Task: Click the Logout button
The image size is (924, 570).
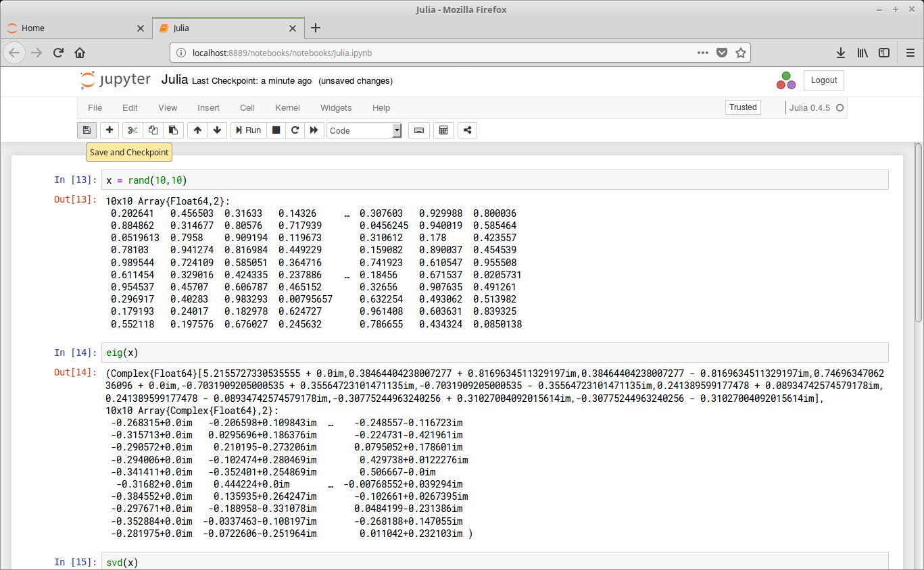Action: 823,80
